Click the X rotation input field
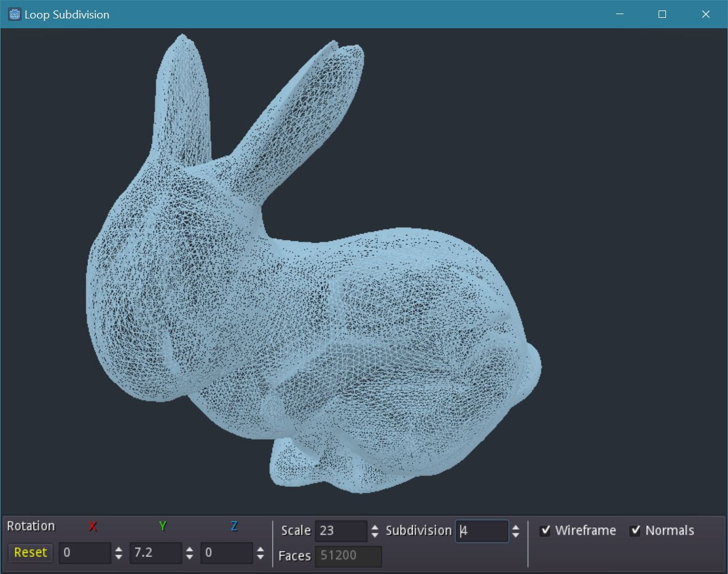728x574 pixels. point(85,552)
